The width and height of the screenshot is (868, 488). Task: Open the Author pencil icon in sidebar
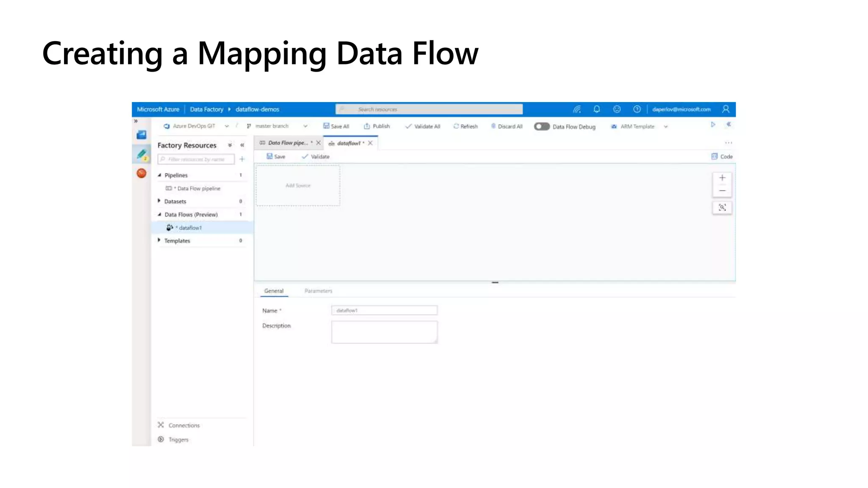[142, 154]
